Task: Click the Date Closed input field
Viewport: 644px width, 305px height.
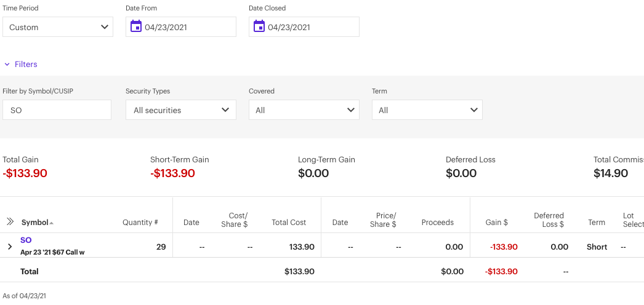Action: (x=312, y=27)
